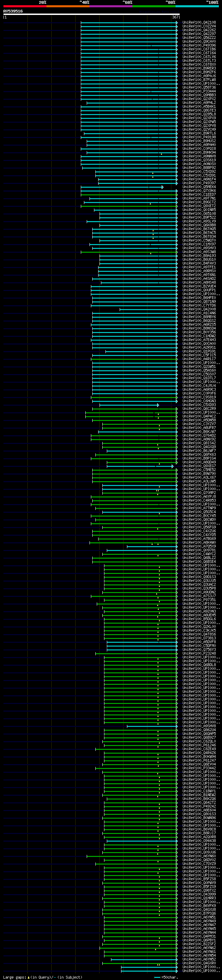Select the UniRef100_C1MX97 label
The image size is (222, 980).
[x=199, y=244]
